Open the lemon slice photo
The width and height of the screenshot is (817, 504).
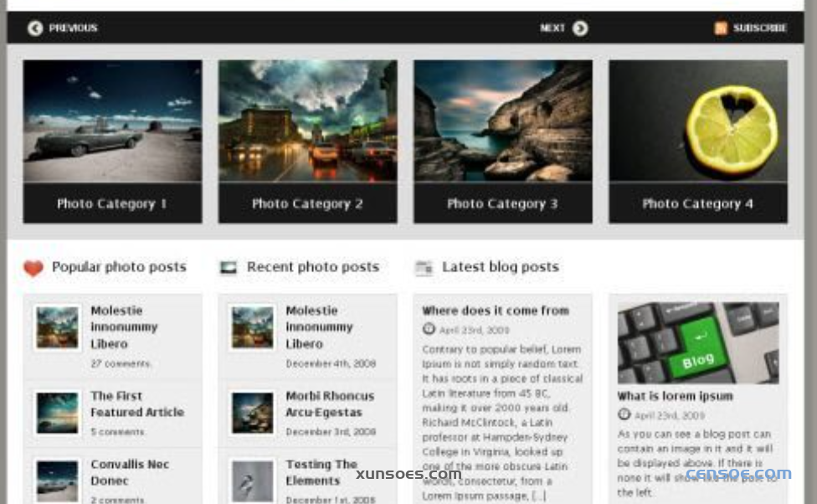click(x=697, y=121)
